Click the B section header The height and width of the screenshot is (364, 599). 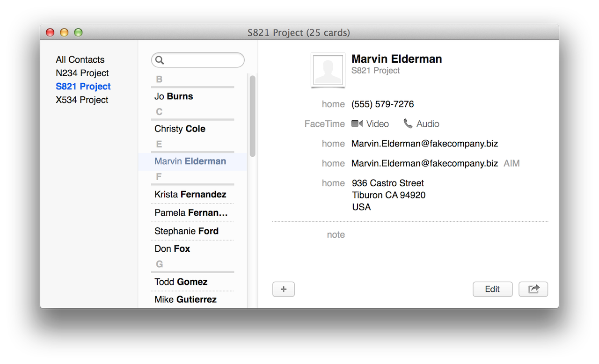[x=159, y=80]
